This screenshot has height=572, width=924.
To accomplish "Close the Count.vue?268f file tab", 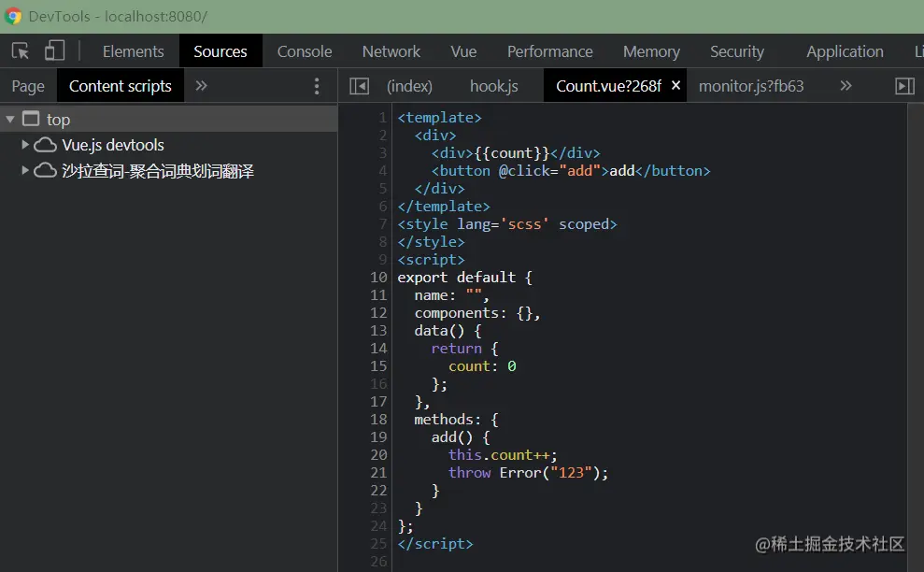I will (x=675, y=85).
